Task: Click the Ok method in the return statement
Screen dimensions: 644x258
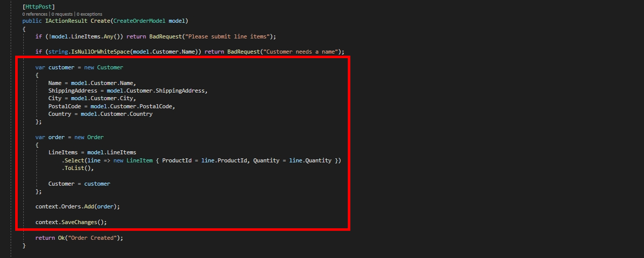Action: [61, 238]
